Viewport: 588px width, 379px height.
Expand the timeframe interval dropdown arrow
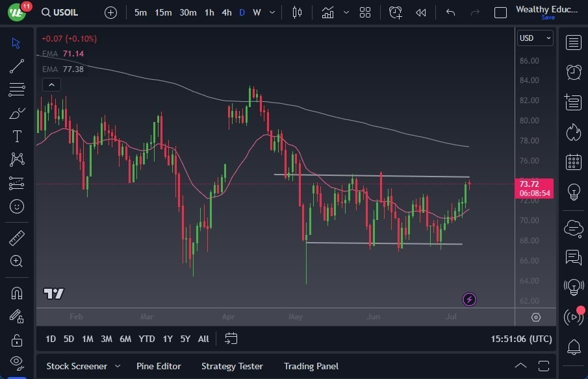point(272,12)
